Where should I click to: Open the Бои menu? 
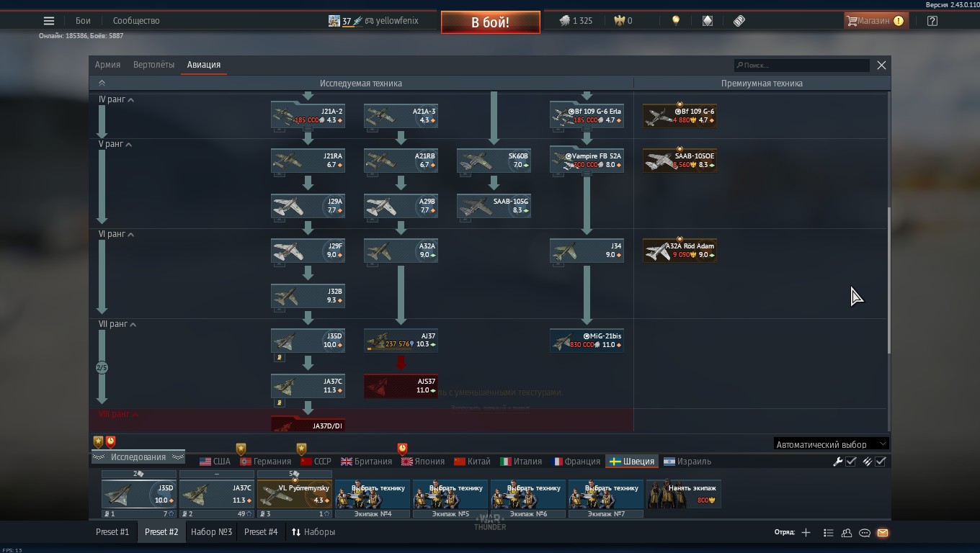point(84,21)
